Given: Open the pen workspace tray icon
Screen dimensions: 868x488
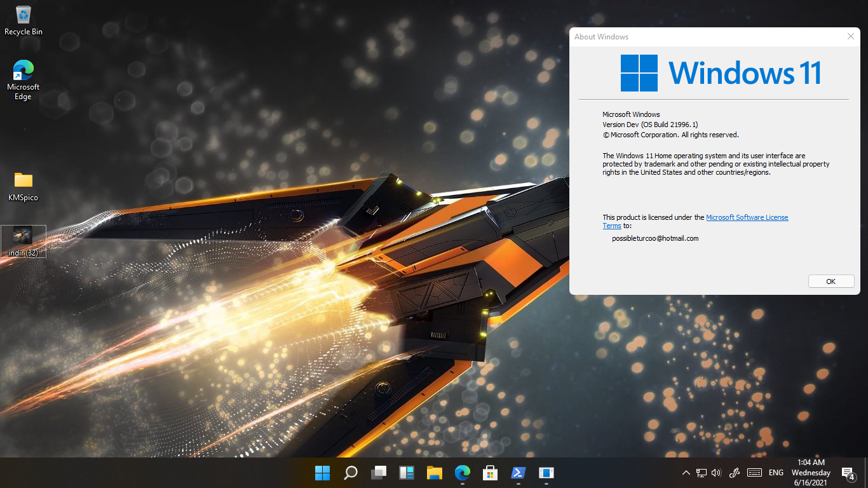Looking at the screenshot, I should pyautogui.click(x=735, y=473).
